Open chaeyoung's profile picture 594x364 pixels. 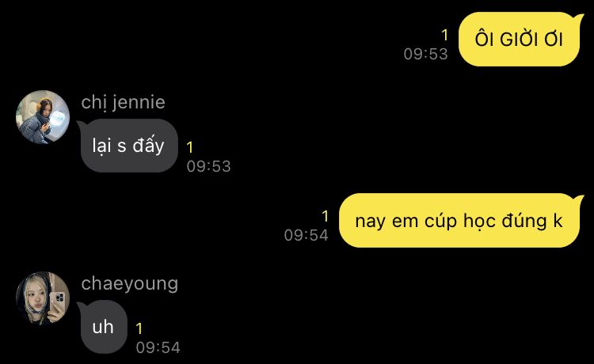point(43,298)
